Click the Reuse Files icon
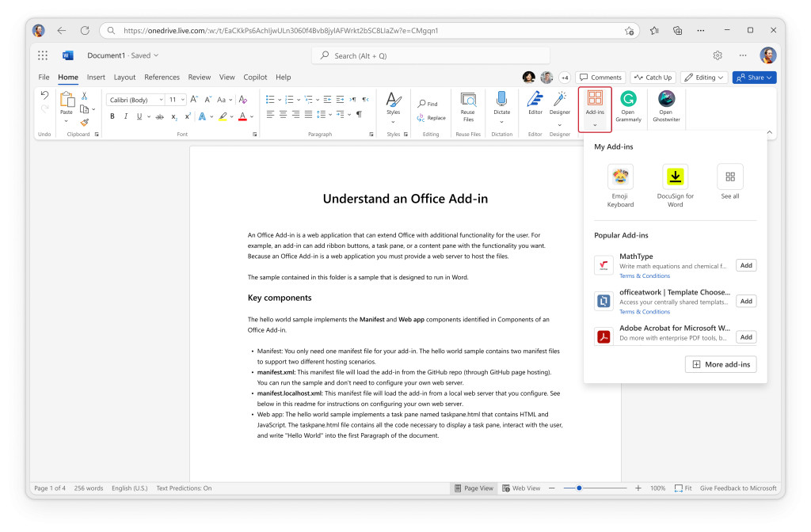 coord(467,105)
